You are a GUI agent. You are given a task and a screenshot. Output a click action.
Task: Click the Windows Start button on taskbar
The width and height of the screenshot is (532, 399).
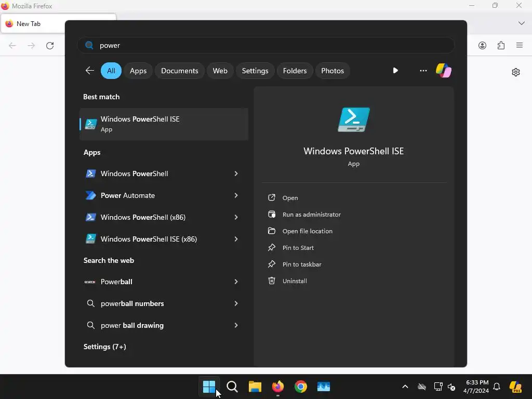209,387
